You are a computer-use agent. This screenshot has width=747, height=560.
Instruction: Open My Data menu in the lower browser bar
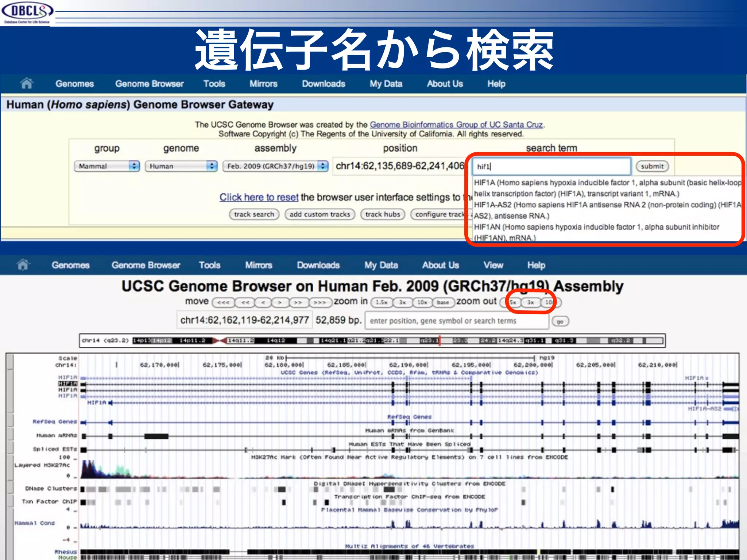point(381,265)
